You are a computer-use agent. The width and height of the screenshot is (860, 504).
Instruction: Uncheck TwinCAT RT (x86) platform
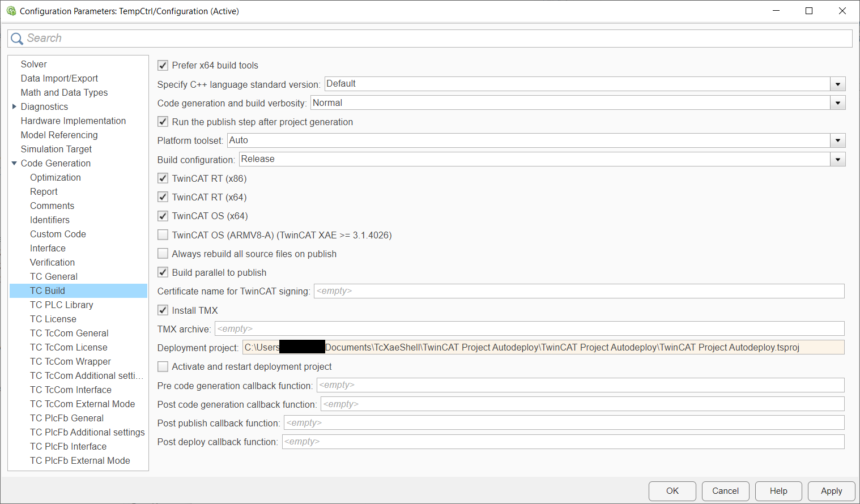(x=163, y=178)
